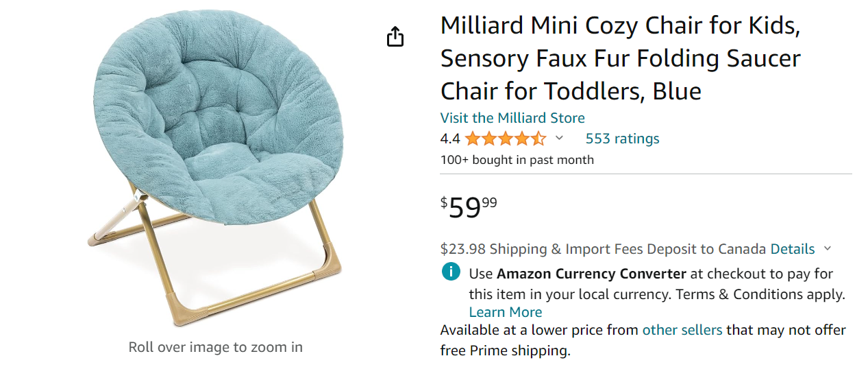Viewport: 868px width, 367px height.
Task: Expand the shipping Details chevron
Action: (827, 249)
